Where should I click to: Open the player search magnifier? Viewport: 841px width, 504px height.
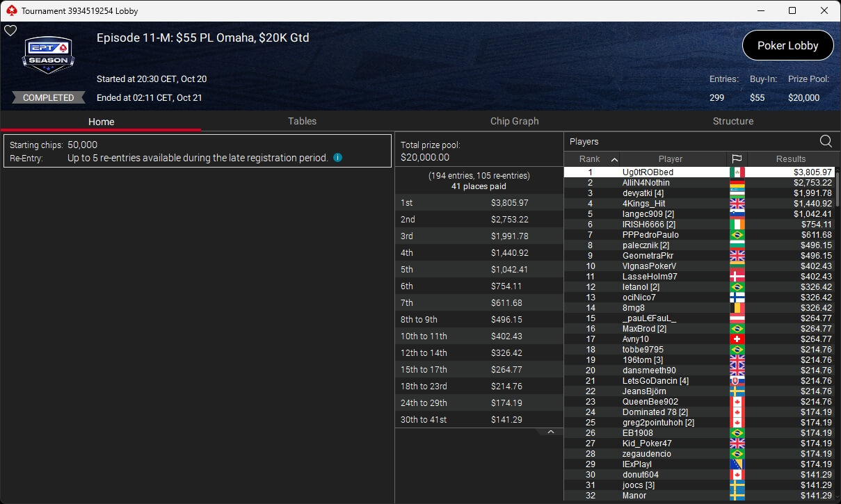coord(826,141)
